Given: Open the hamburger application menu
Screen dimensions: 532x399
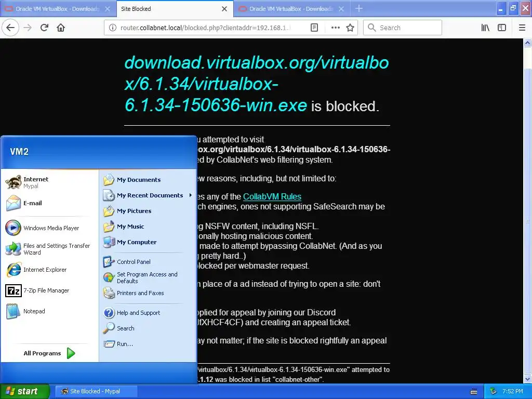Looking at the screenshot, I should (522, 28).
